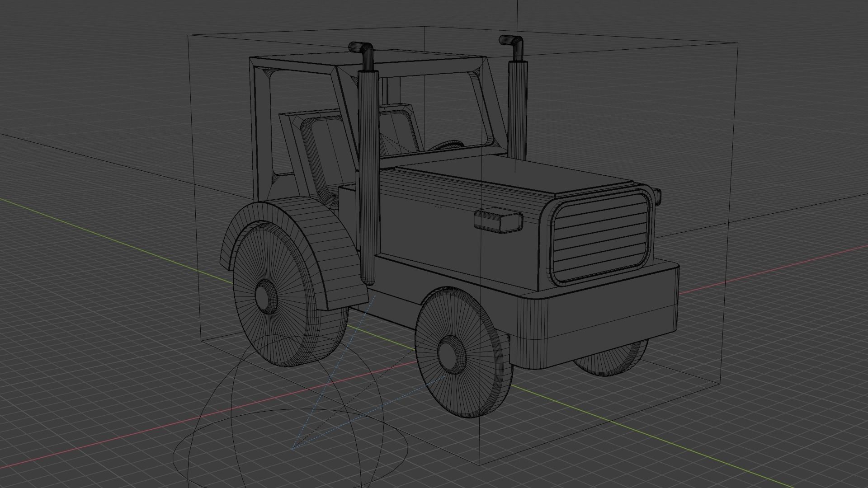Select the light object origin below tractor
This screenshot has height=488, width=868.
point(293,448)
